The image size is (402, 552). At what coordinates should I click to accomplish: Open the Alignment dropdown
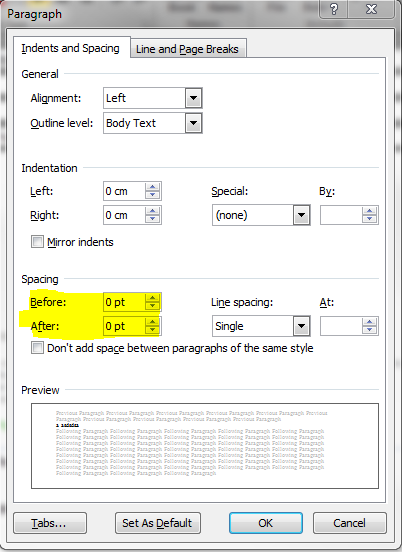(x=193, y=98)
